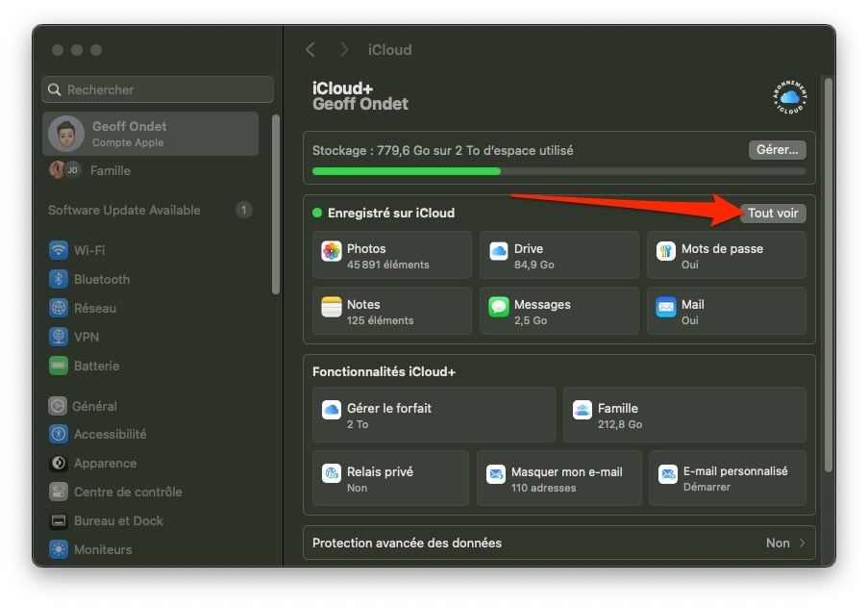Viewport: 868px width, 607px height.
Task: Open the Wi-Fi settings icon
Action: pos(58,250)
